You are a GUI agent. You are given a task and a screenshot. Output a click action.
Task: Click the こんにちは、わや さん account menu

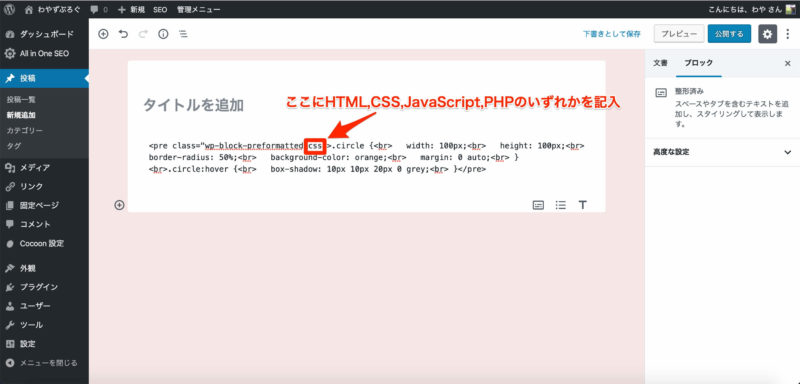[x=744, y=9]
